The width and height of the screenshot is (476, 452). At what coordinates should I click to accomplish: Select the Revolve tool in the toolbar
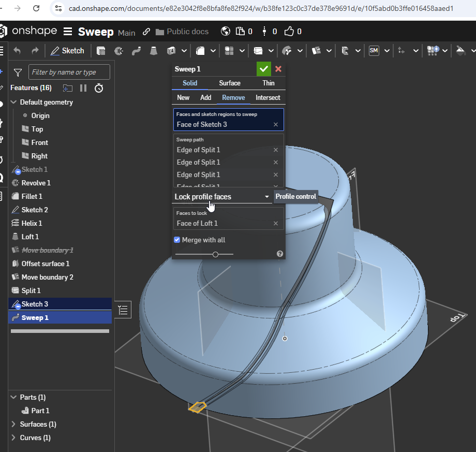click(x=118, y=51)
